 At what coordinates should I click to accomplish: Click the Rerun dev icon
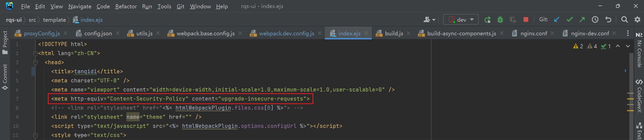point(488,19)
